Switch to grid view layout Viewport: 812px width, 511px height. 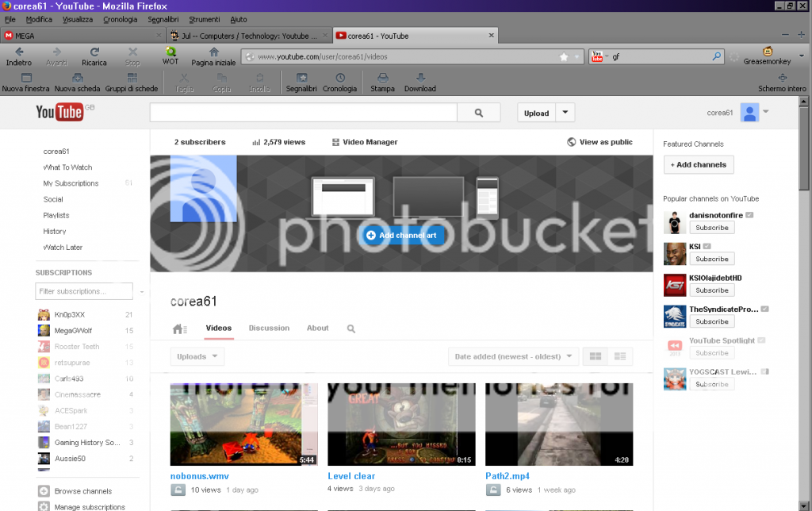(596, 356)
